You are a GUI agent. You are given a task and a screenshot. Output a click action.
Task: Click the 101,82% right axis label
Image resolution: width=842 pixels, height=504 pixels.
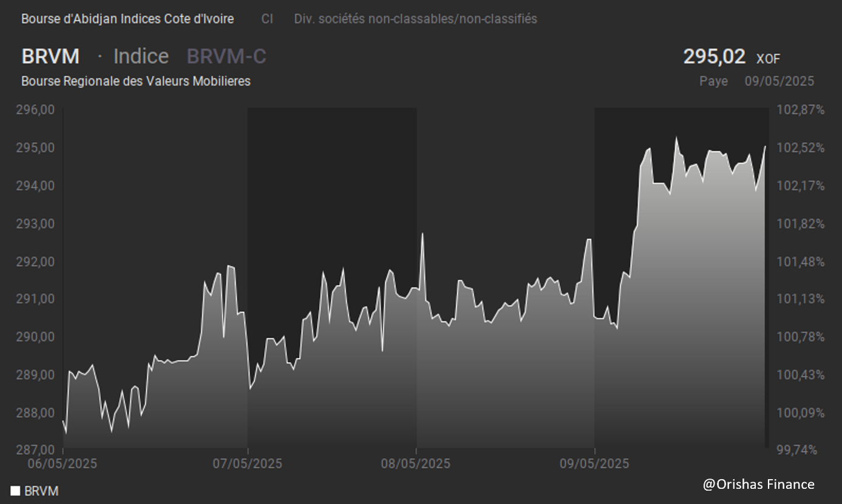801,223
